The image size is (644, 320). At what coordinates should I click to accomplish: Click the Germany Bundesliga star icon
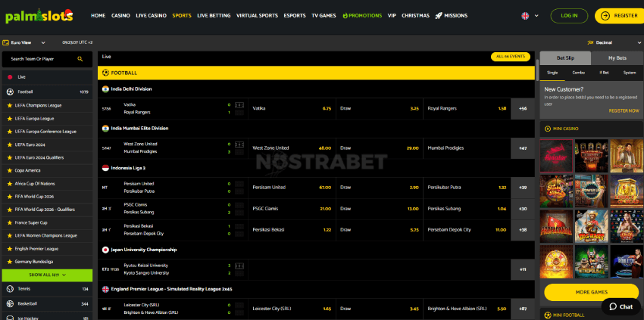[10, 262]
